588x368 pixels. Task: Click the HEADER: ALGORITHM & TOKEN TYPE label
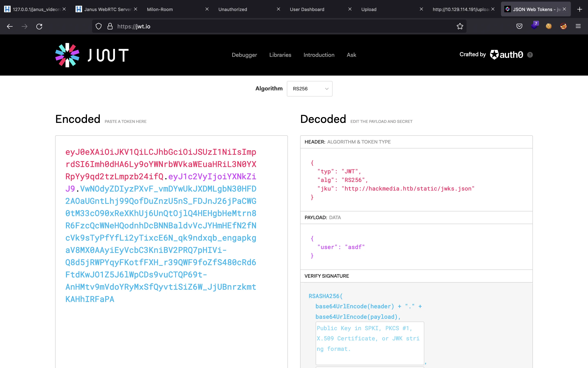coord(347,142)
